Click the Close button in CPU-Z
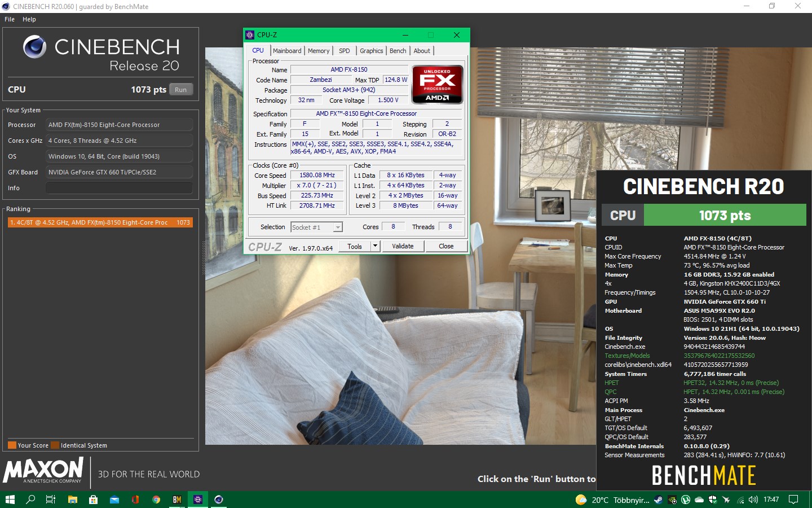 (446, 246)
